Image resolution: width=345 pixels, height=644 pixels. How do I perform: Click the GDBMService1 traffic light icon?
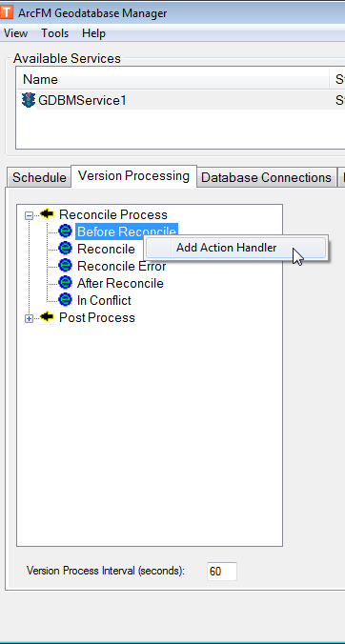coord(28,100)
